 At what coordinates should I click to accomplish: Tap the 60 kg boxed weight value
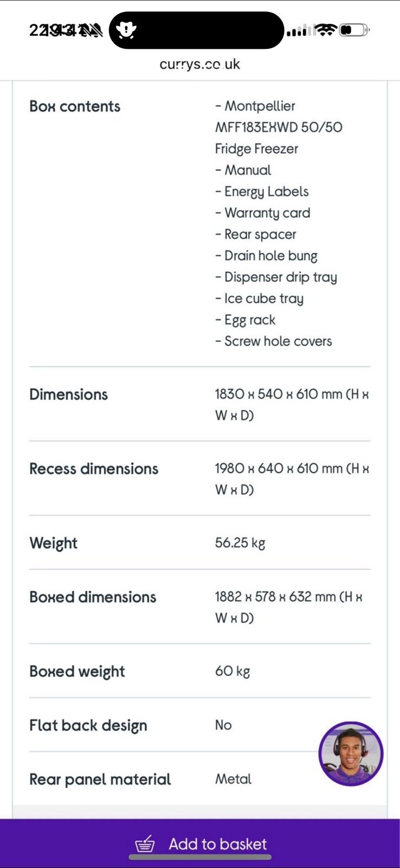pyautogui.click(x=233, y=671)
